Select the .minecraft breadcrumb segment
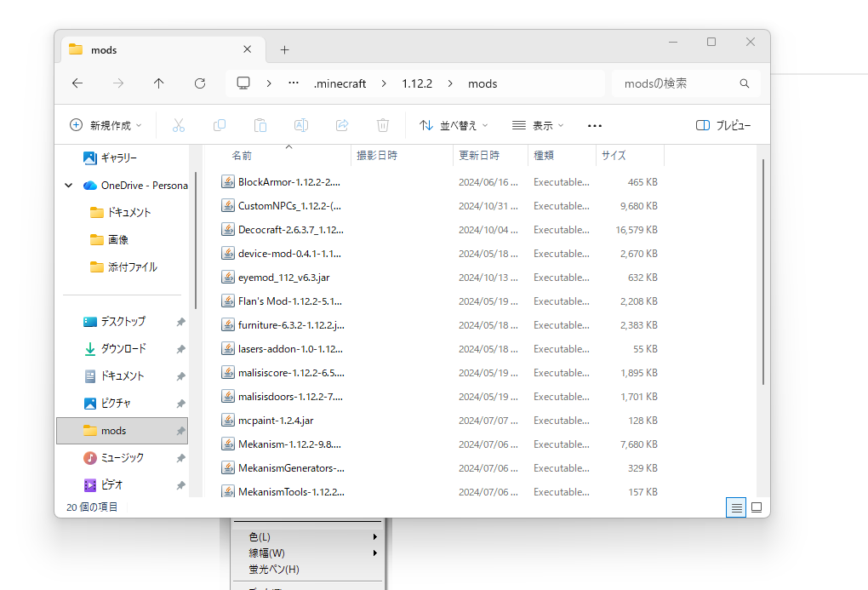Viewport: 868px width, 590px height. [340, 83]
